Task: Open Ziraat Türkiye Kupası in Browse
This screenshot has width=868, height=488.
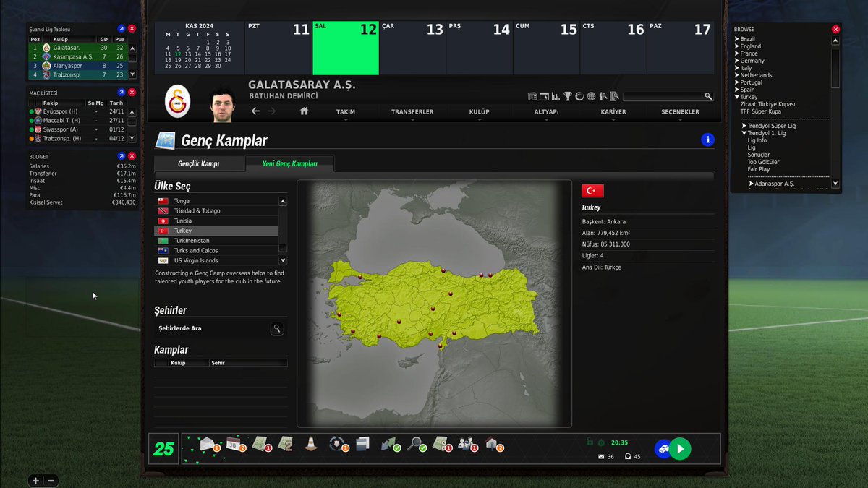Action: coord(767,104)
